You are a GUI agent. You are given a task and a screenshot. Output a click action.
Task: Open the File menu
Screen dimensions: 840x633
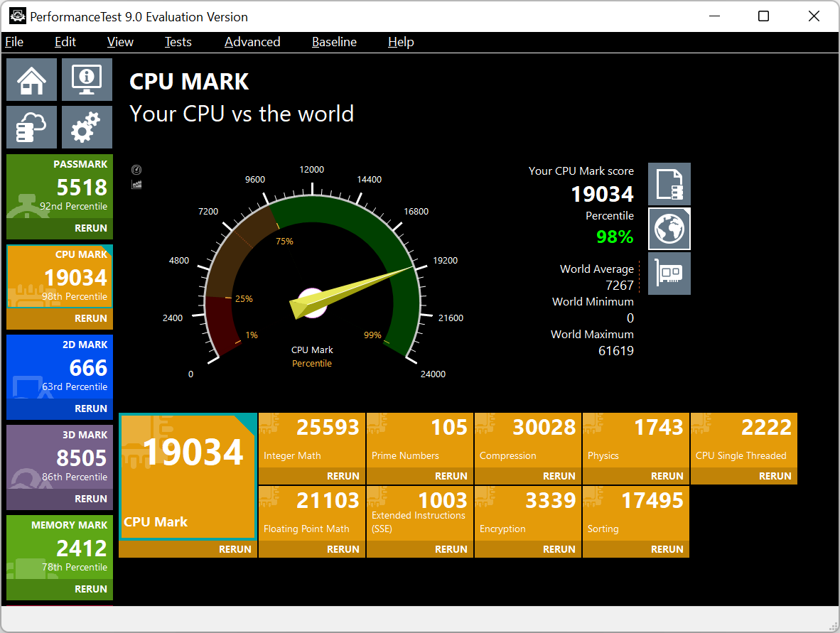click(14, 42)
